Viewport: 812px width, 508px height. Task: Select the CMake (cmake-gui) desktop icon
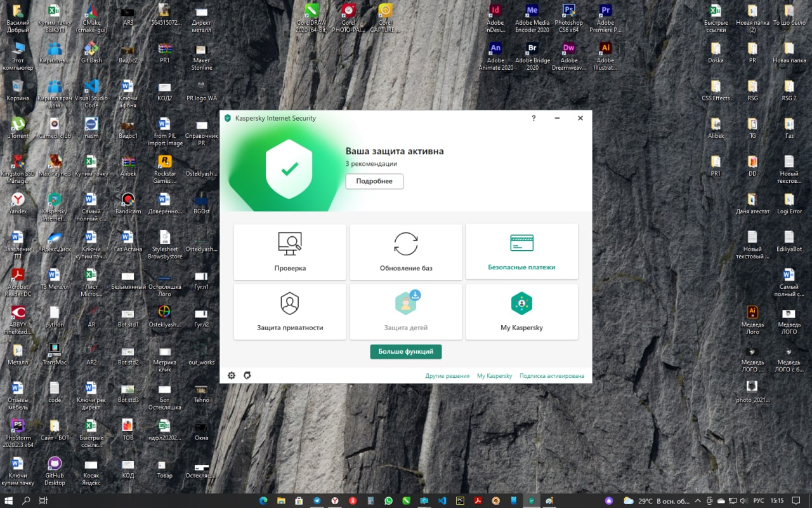point(91,18)
